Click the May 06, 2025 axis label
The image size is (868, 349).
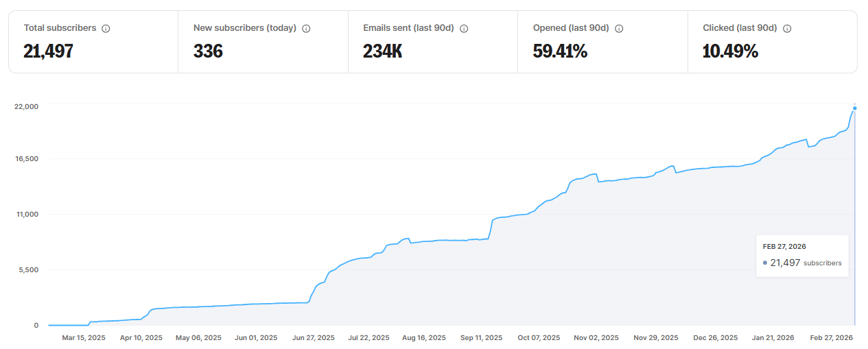pyautogui.click(x=199, y=337)
